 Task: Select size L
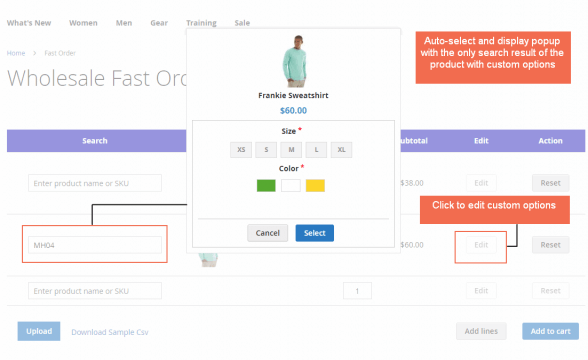[x=316, y=150]
